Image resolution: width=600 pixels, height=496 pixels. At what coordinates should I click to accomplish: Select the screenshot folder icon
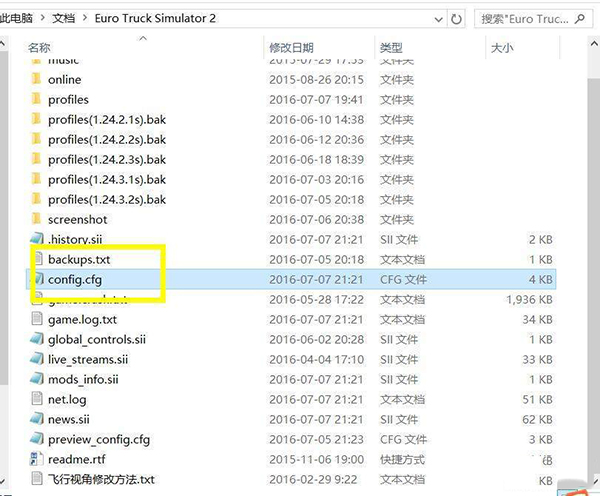36,219
